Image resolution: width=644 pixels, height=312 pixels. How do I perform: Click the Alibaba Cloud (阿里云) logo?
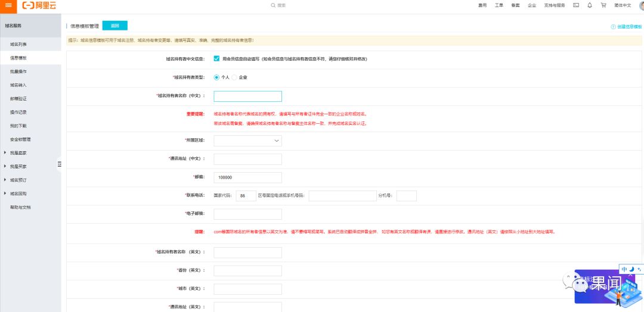pos(39,5)
